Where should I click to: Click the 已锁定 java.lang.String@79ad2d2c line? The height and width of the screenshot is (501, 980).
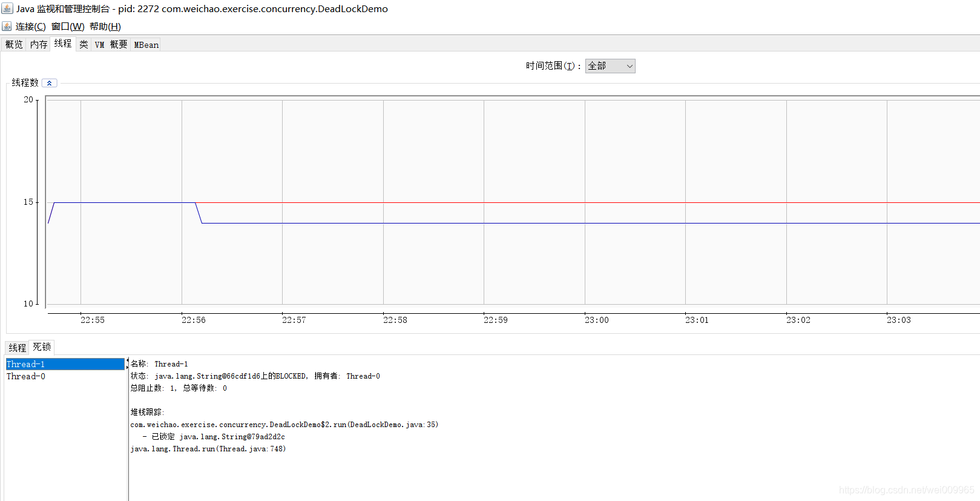[214, 437]
